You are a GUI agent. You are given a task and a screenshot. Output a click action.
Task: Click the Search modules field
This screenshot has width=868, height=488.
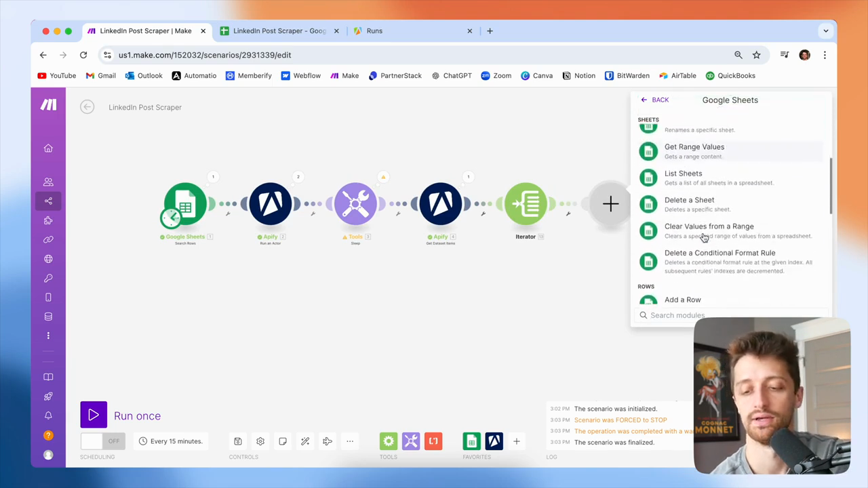tap(730, 315)
